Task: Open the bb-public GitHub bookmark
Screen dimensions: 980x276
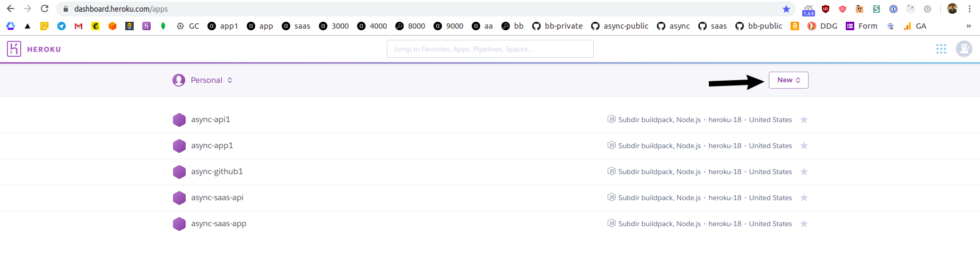Action: click(x=759, y=26)
